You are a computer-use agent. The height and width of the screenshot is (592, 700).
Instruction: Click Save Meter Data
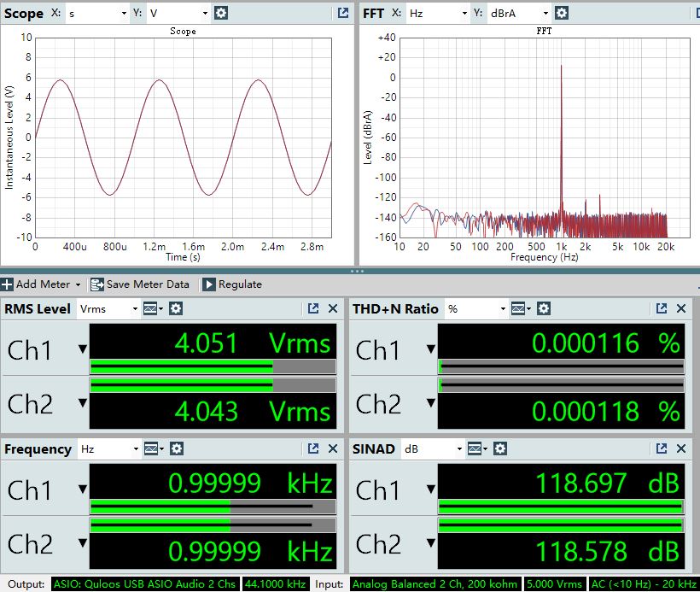pyautogui.click(x=141, y=284)
